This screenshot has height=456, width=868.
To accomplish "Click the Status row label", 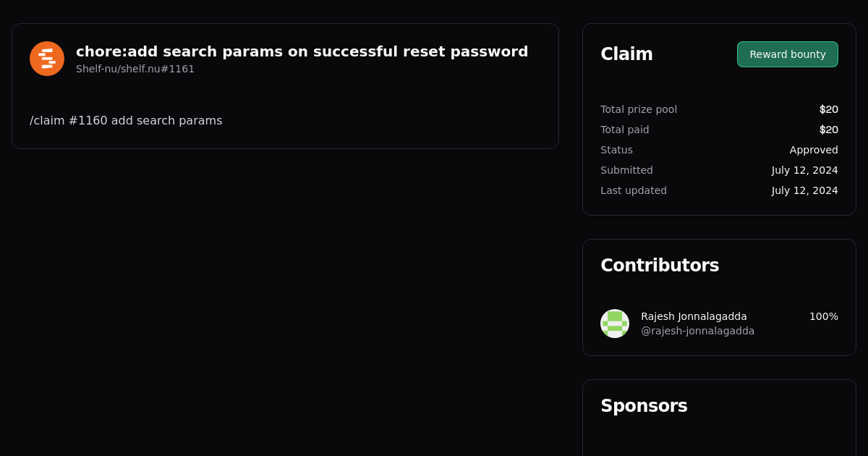I will click(616, 150).
